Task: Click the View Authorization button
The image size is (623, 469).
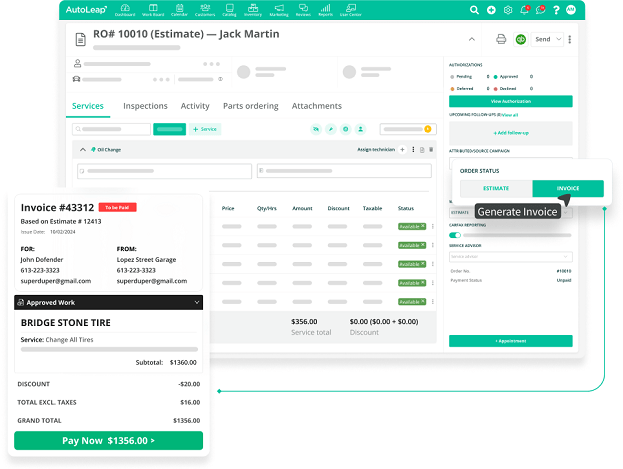Action: 510,101
